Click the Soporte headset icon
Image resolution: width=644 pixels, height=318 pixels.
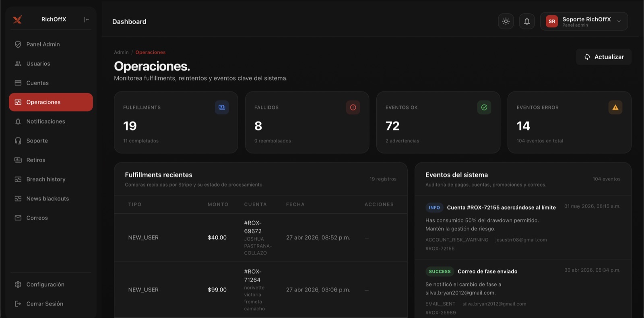click(x=18, y=141)
